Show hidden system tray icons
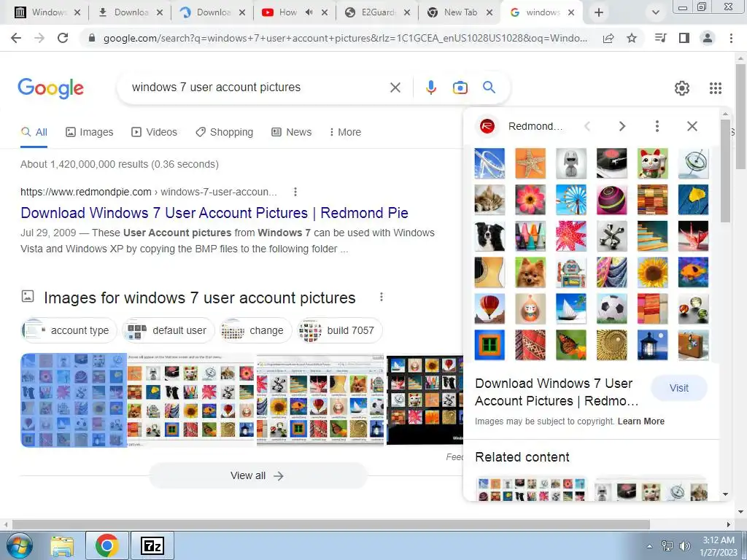 pos(649,546)
